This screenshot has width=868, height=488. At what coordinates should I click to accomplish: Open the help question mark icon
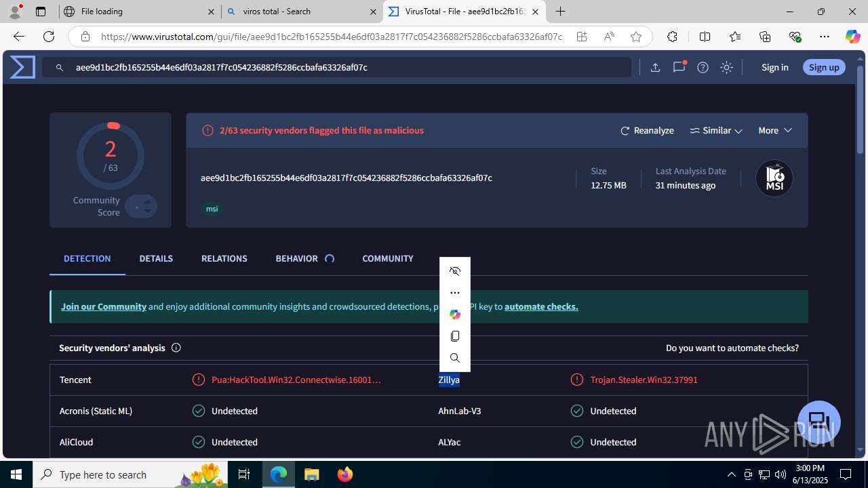pos(703,67)
